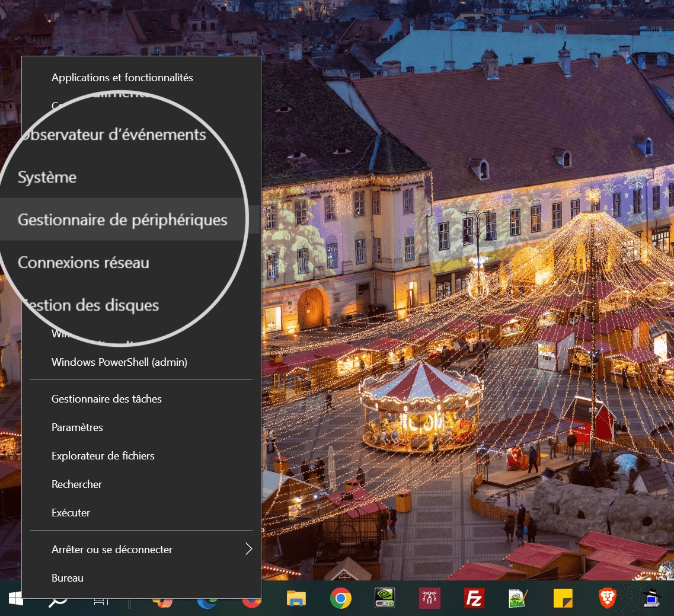Viewport: 674px width, 616px height.
Task: Launch Brave browser from the taskbar
Action: 608,598
